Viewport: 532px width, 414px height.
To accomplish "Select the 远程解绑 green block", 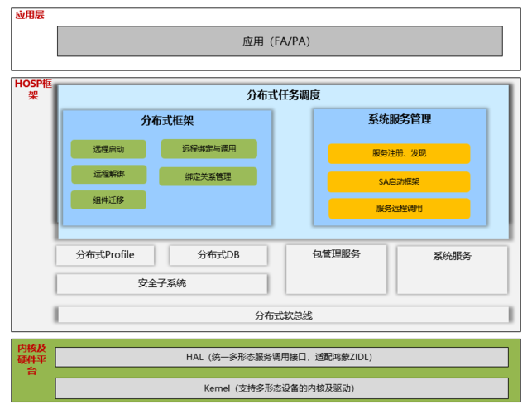I will tap(109, 174).
